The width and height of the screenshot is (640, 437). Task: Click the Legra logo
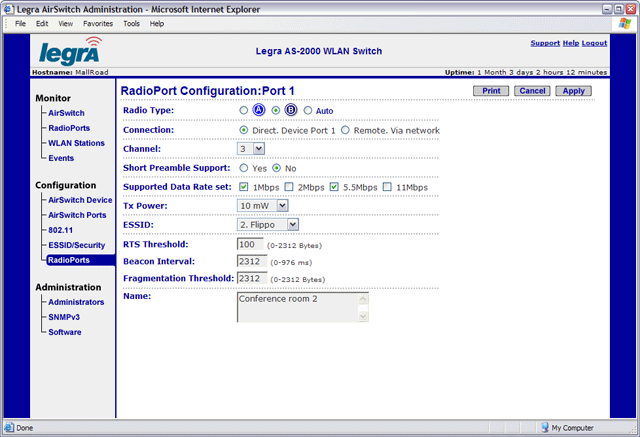[x=70, y=51]
